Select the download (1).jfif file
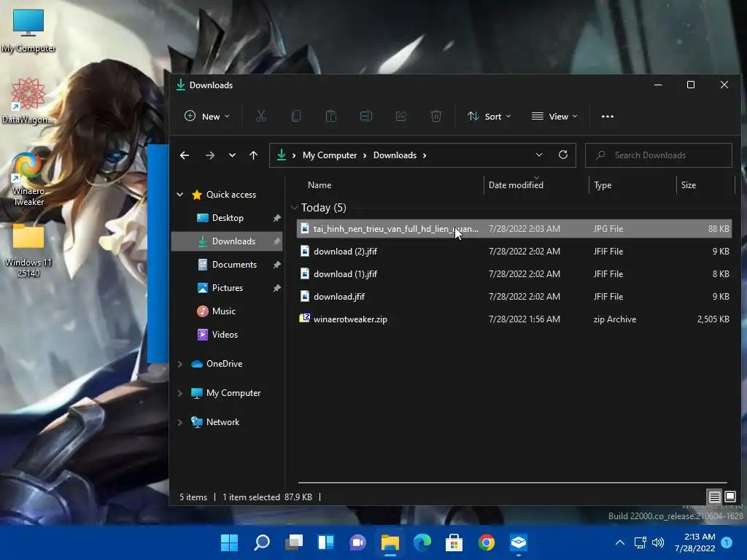Viewport: 747px width, 560px height. pos(514,274)
